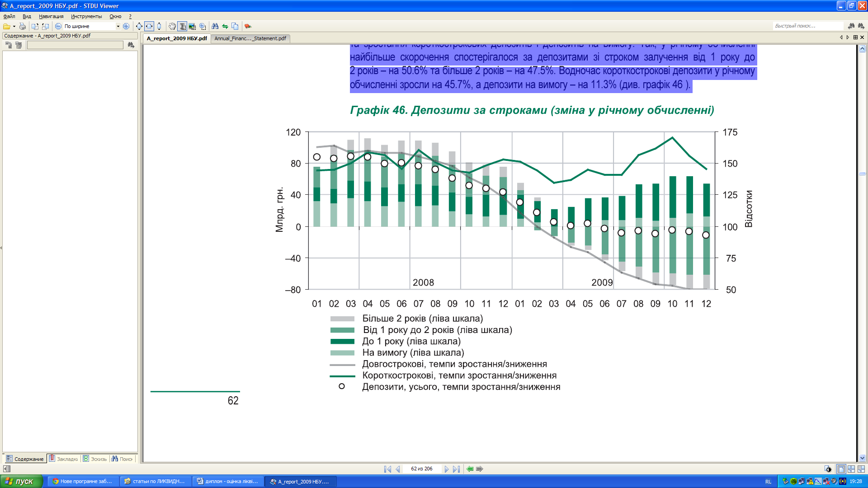
Task: Click Find next binoculars icon
Action: 860,26
